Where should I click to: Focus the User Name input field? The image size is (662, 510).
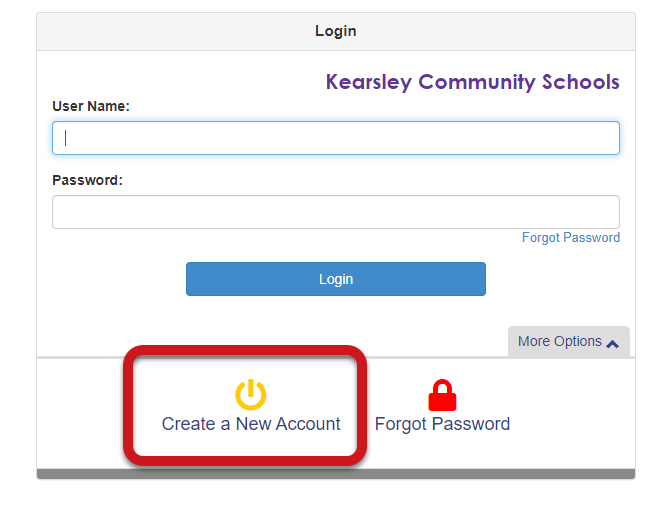pyautogui.click(x=336, y=138)
